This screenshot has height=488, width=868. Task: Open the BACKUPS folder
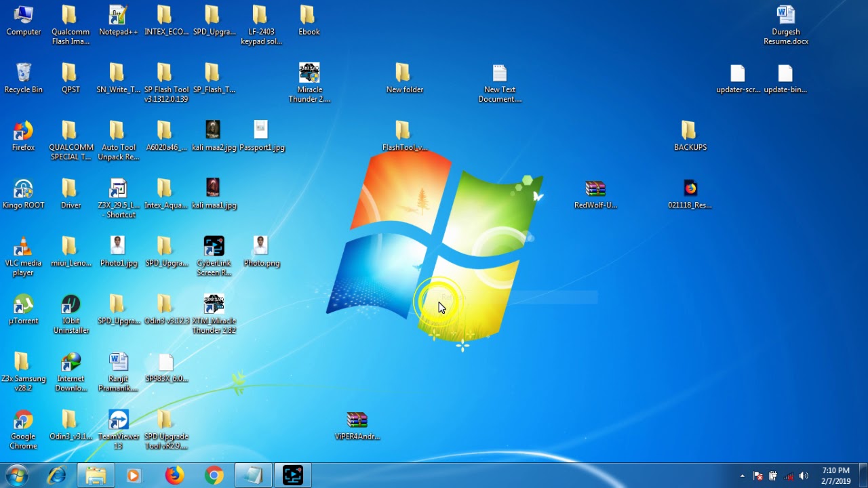point(690,136)
